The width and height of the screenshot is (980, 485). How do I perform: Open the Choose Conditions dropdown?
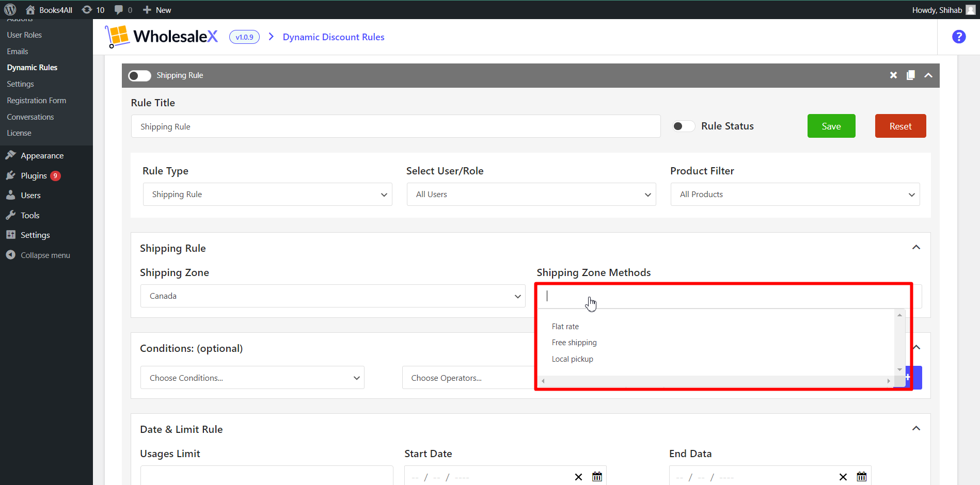[252, 378]
